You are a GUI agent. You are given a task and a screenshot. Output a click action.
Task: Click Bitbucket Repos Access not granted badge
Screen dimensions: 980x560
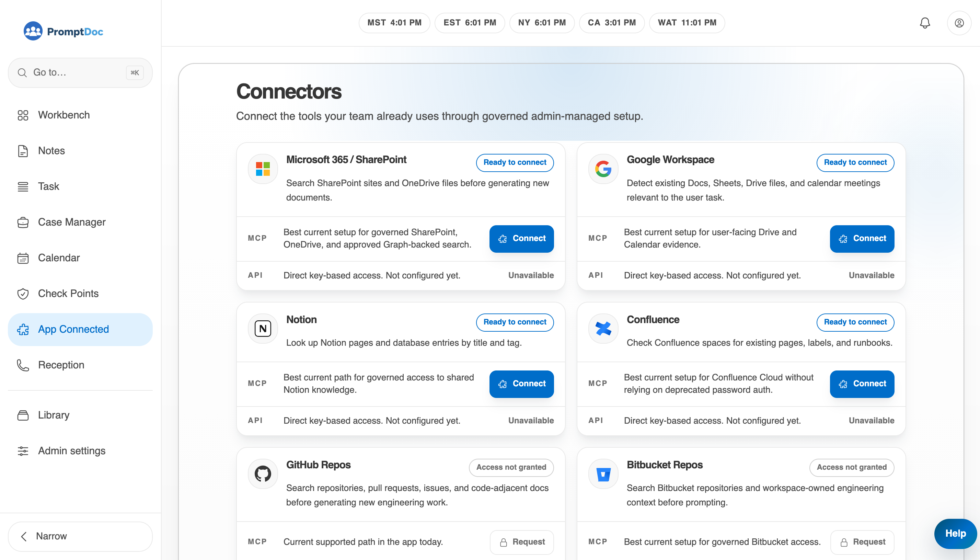click(852, 467)
